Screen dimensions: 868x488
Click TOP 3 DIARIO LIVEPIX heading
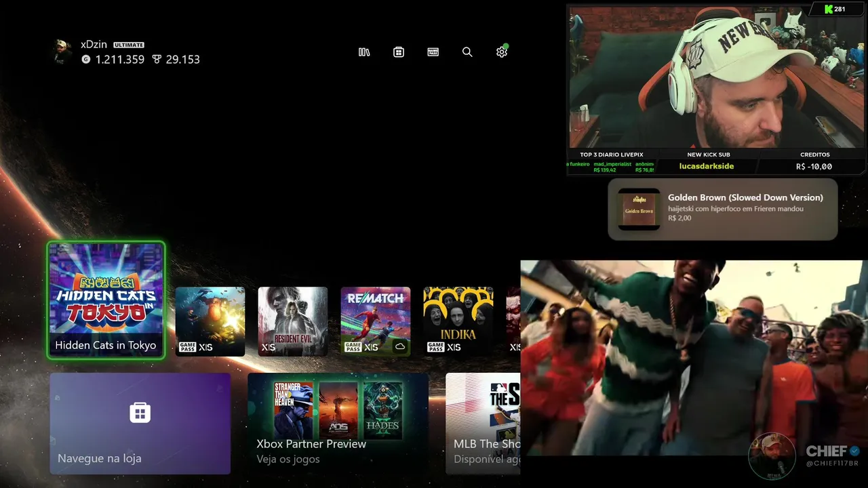pos(610,155)
